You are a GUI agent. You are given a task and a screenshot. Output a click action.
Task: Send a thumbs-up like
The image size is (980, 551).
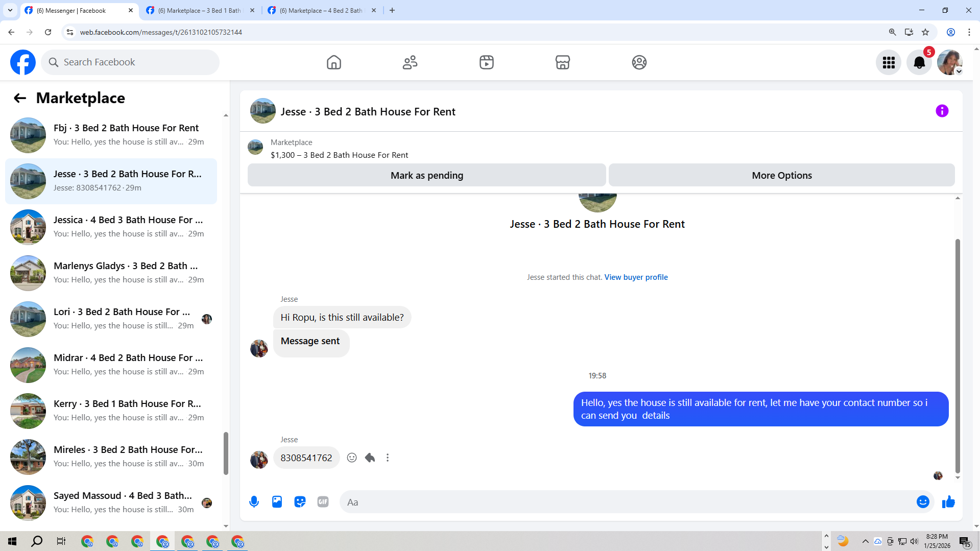point(948,502)
